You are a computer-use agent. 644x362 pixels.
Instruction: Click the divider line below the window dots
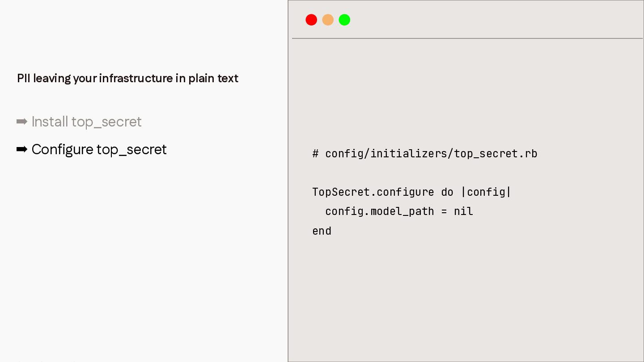[467, 38]
